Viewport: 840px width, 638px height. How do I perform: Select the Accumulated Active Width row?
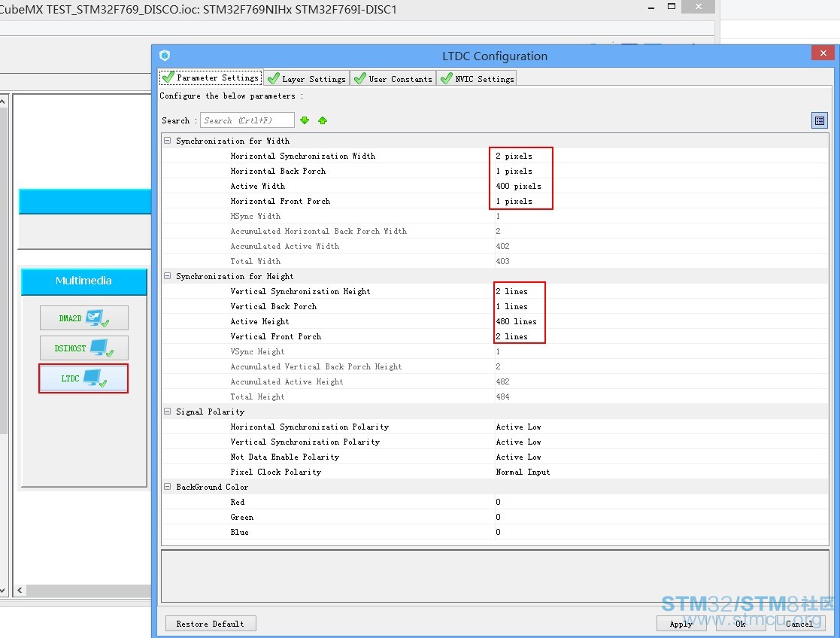tap(495, 246)
